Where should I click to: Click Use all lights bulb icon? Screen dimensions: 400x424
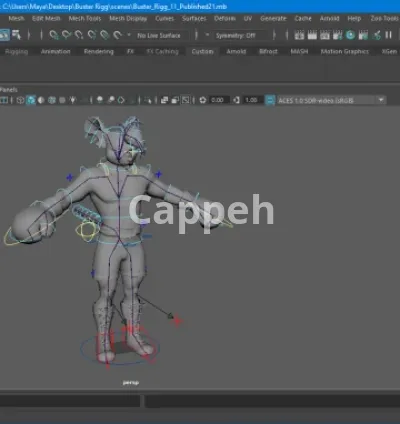click(73, 100)
